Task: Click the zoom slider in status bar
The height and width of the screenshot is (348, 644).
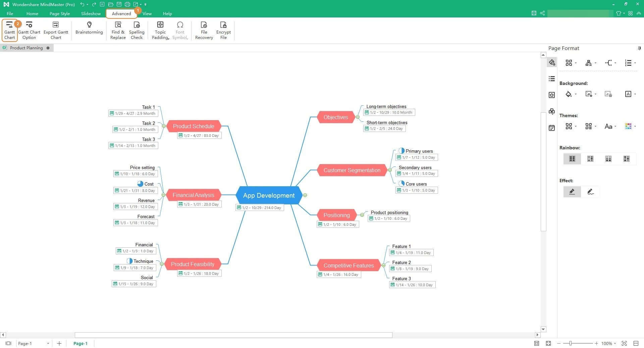Action: pos(570,343)
